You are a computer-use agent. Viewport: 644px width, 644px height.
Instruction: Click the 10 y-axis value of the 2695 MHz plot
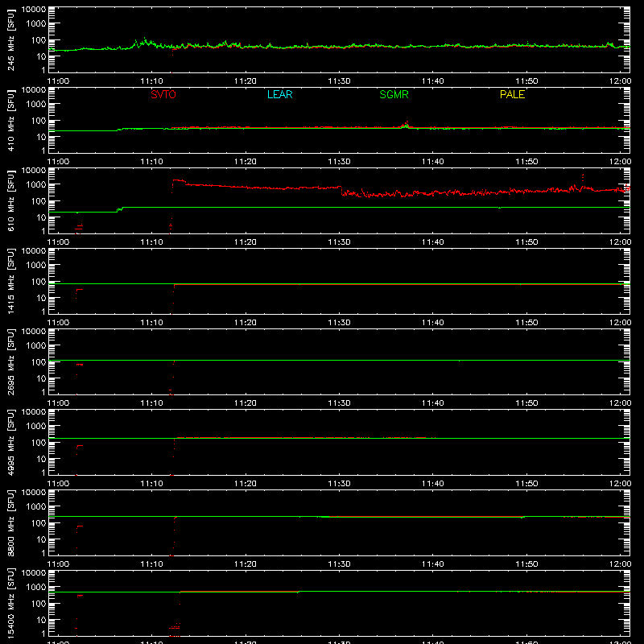(x=41, y=378)
